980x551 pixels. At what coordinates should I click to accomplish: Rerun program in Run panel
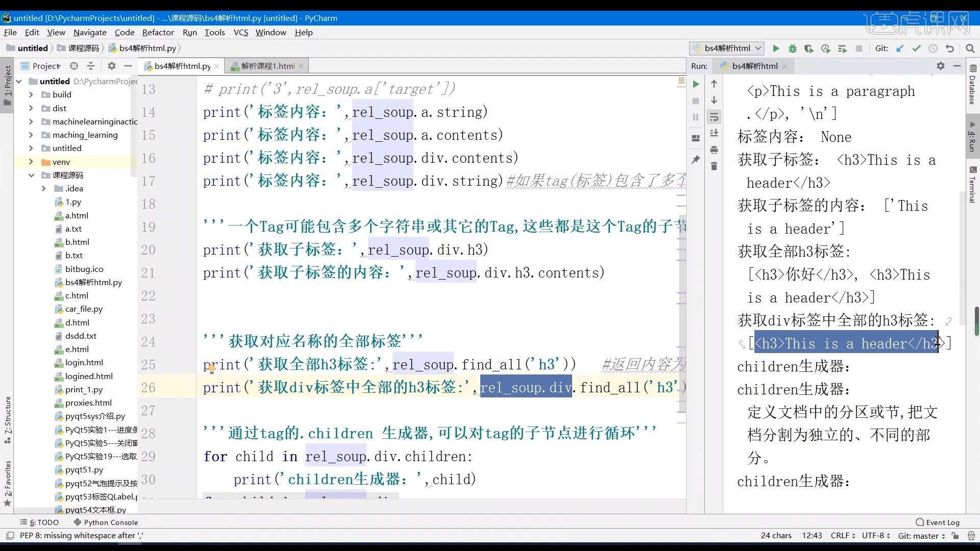[696, 84]
